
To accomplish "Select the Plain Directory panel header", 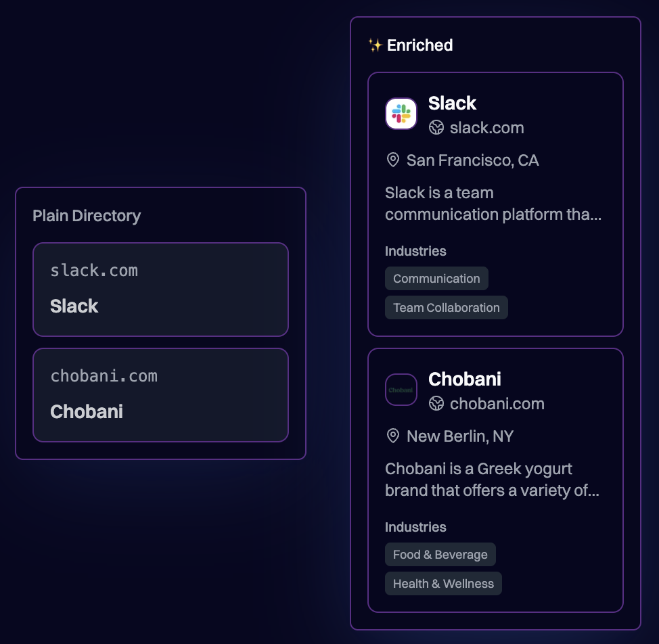I will point(87,216).
